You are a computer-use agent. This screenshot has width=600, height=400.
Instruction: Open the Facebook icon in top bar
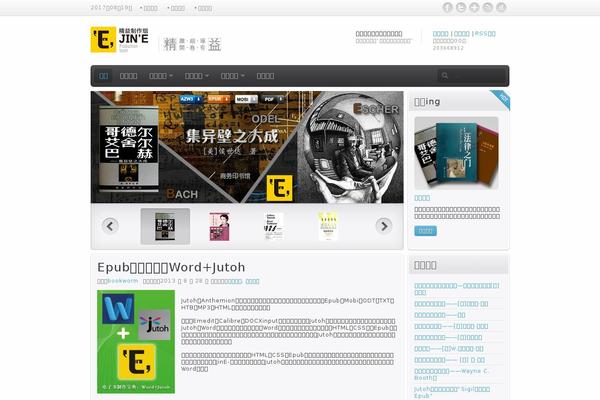(447, 7)
